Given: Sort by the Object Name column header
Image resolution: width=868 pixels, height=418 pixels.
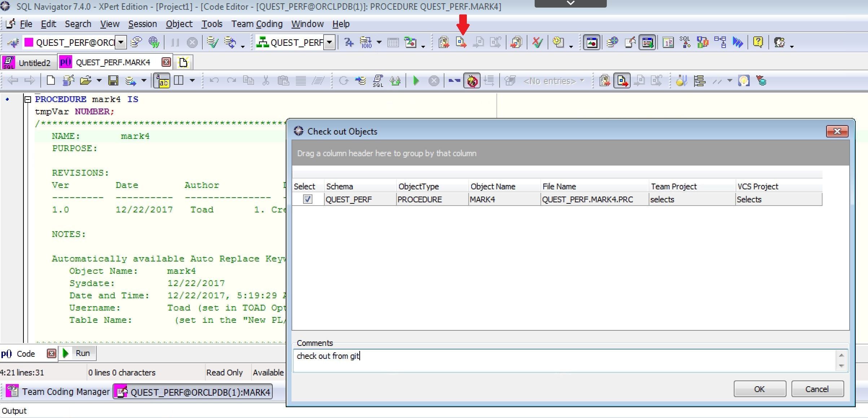Looking at the screenshot, I should [504, 186].
